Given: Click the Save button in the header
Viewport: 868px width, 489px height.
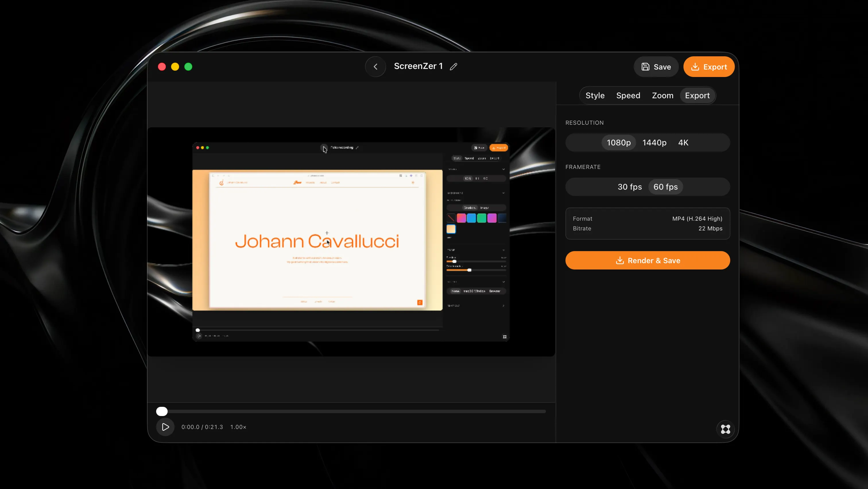Looking at the screenshot, I should (656, 67).
